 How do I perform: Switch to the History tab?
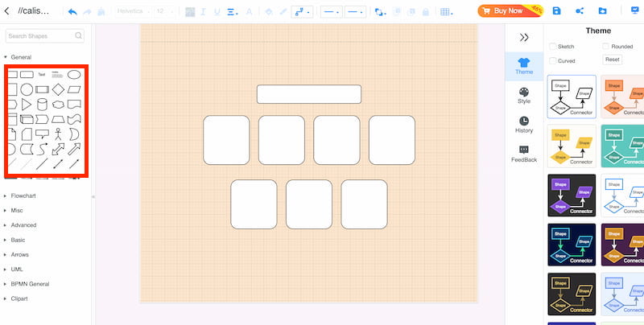point(524,125)
